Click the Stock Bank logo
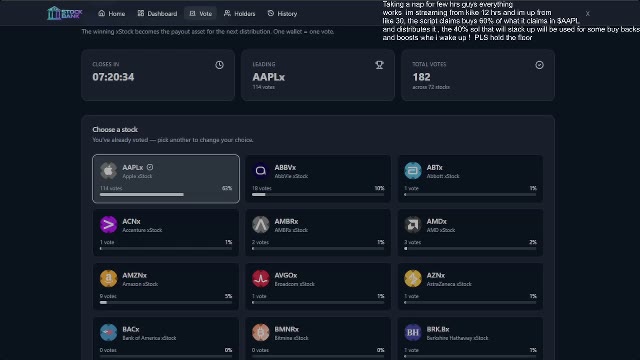Screen dimensions: 640x360 click(x=64, y=13)
